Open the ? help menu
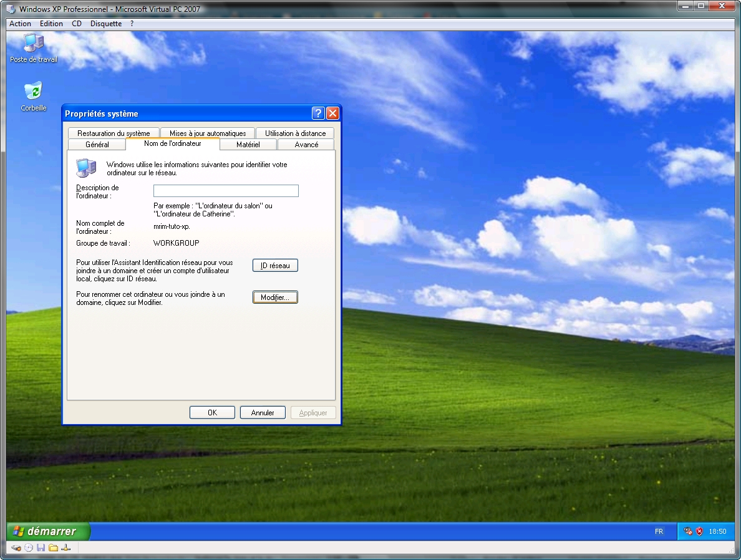741x560 pixels. click(x=132, y=24)
